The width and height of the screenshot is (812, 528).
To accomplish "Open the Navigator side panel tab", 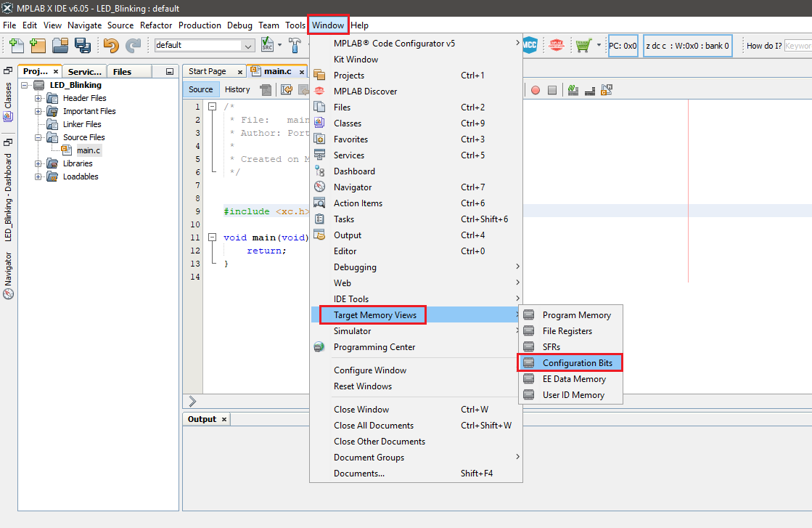I will tap(8, 275).
